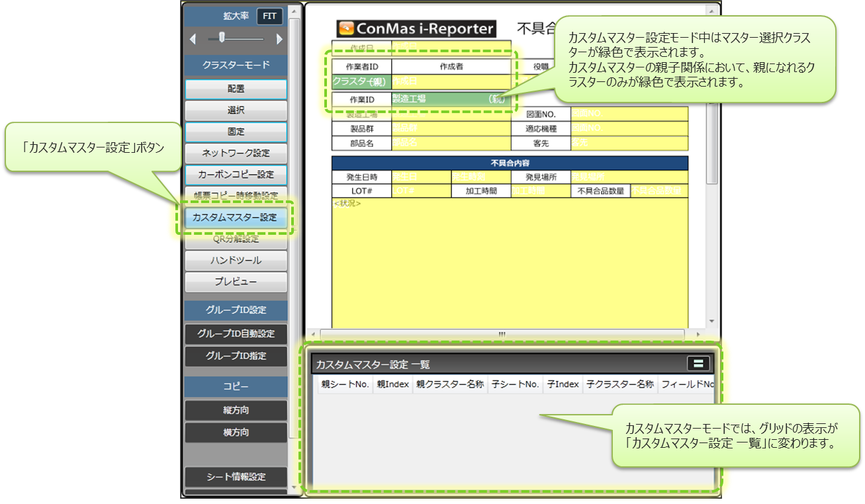Click the left arrow to decrease zoom

(x=193, y=39)
